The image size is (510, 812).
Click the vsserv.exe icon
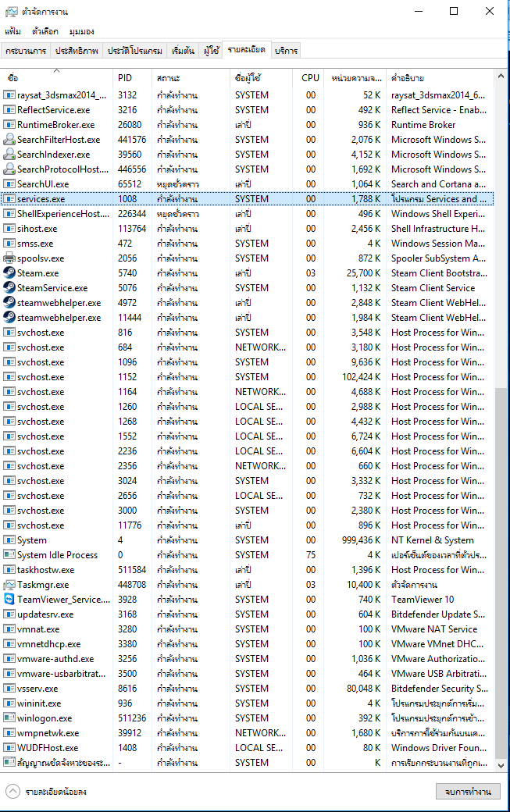click(9, 688)
